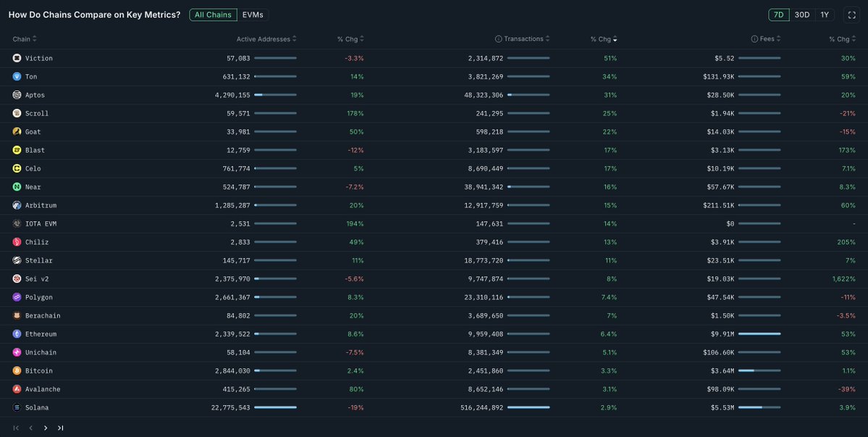Click the Polygon chain logo icon

tap(17, 297)
